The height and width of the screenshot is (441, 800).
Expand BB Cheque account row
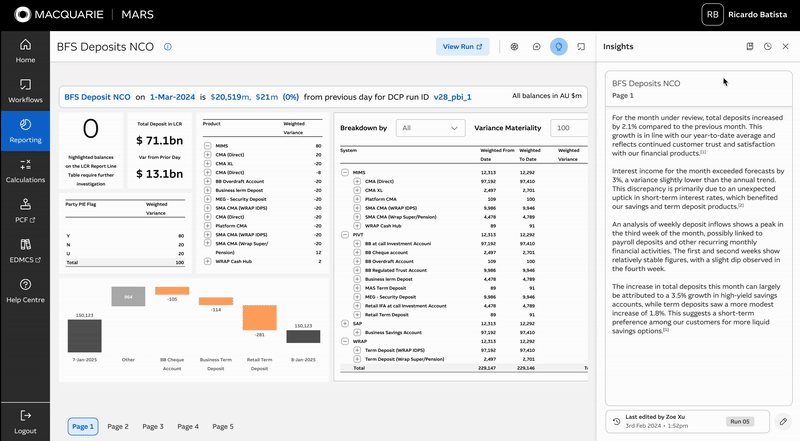357,253
